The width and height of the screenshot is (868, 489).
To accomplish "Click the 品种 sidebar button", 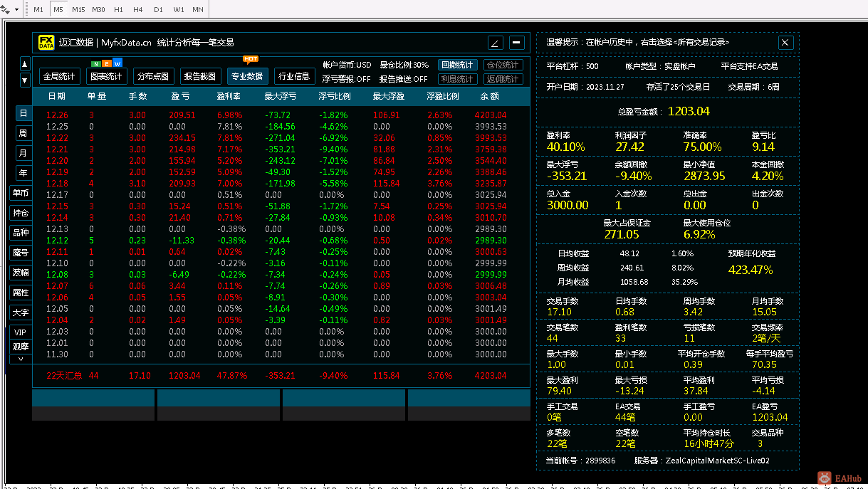I will (21, 233).
